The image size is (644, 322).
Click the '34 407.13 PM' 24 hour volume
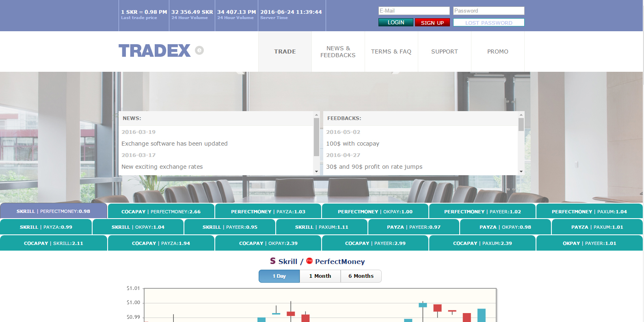coord(236,12)
